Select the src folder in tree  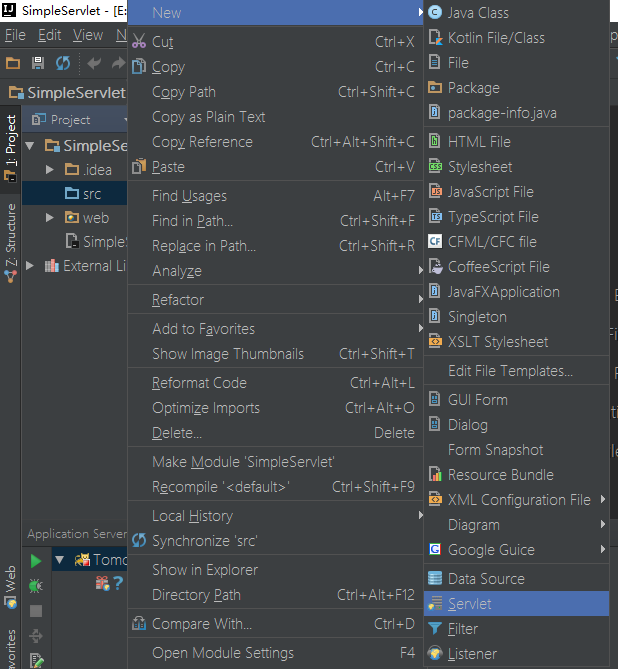(75, 194)
